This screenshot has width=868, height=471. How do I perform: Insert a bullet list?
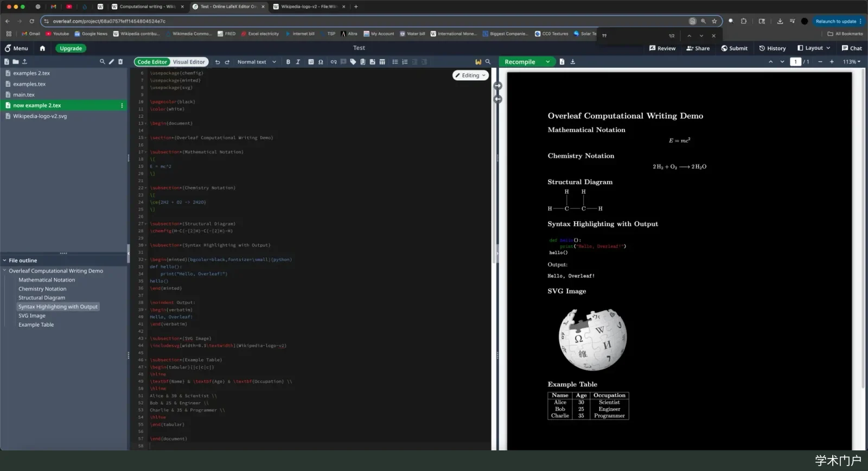click(395, 62)
